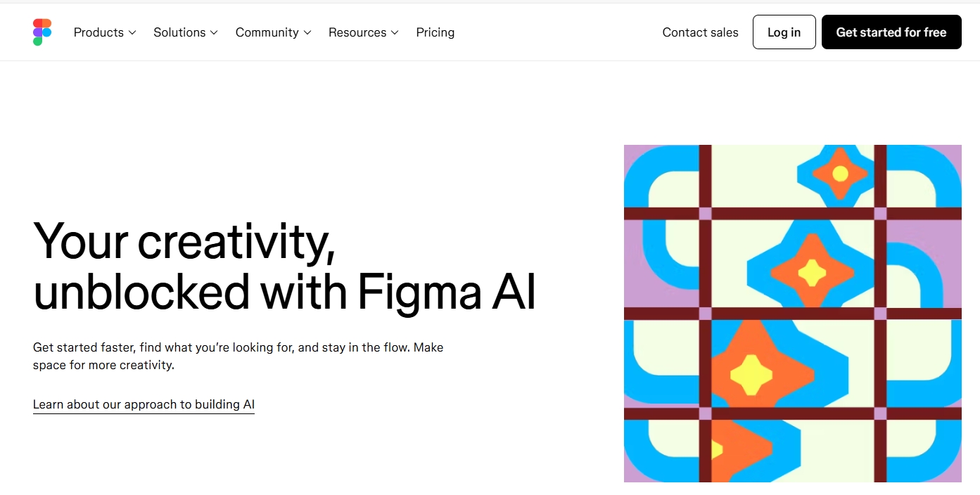
Task: Expand the Community menu
Action: (x=274, y=32)
